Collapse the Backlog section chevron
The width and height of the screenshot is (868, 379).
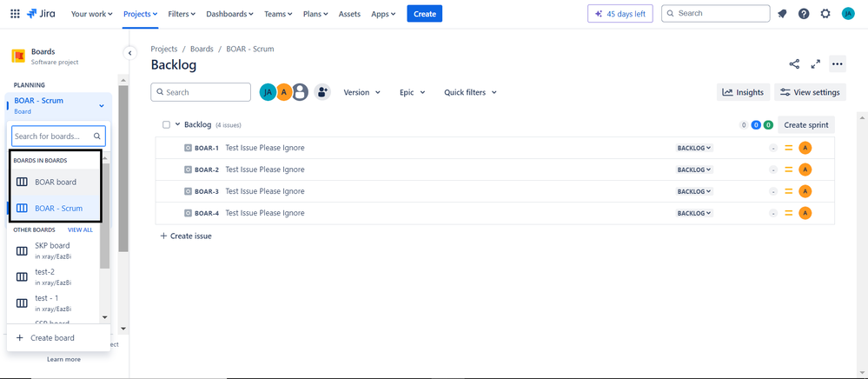click(x=178, y=124)
